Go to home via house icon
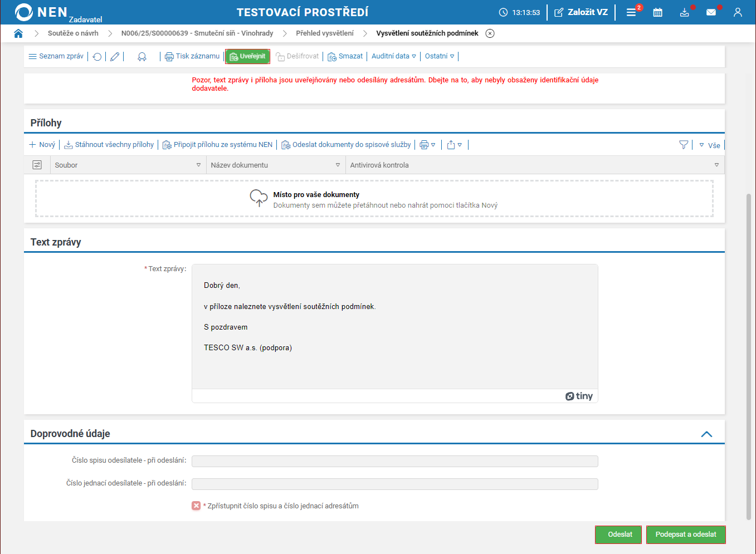 18,33
